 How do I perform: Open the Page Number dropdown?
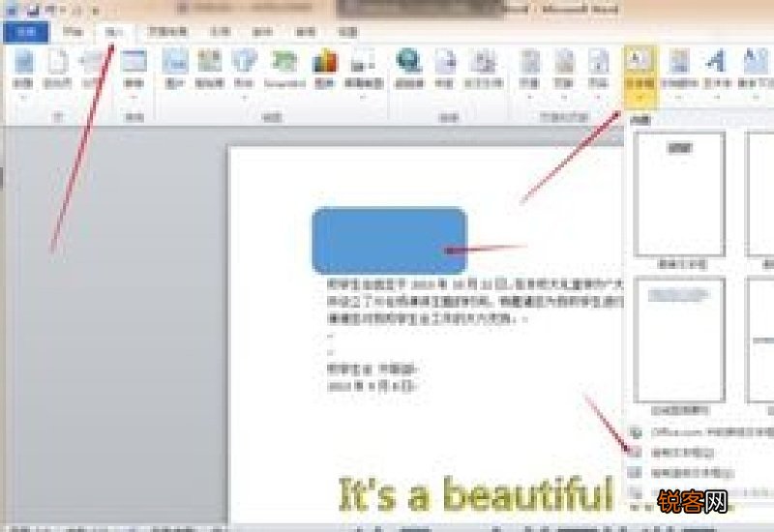pyautogui.click(x=598, y=74)
